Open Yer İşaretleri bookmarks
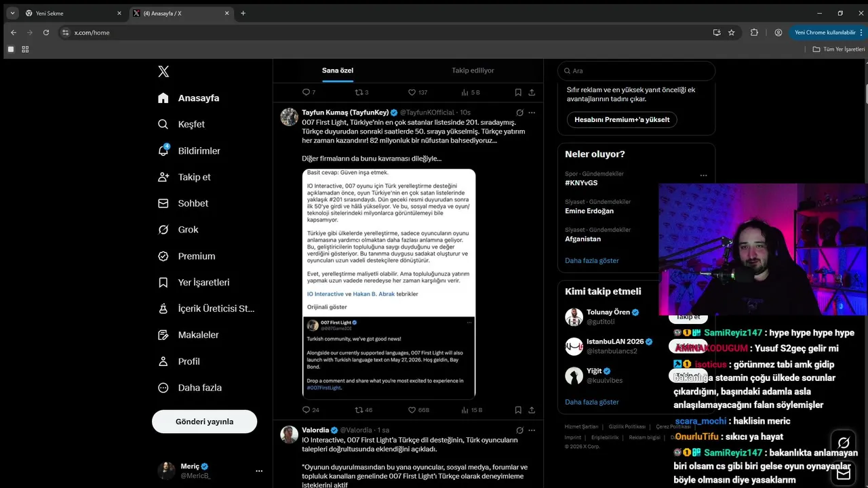Image resolution: width=868 pixels, height=488 pixels. click(193, 282)
